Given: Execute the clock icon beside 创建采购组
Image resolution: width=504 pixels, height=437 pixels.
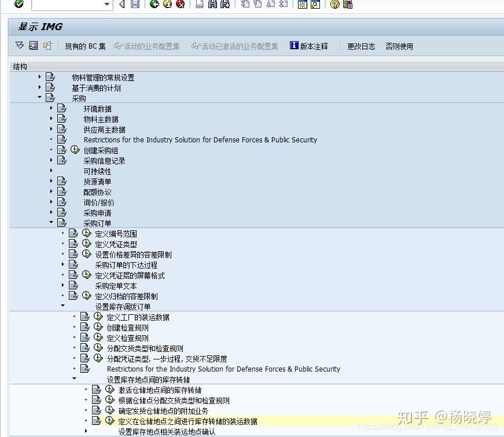Looking at the screenshot, I should (75, 150).
